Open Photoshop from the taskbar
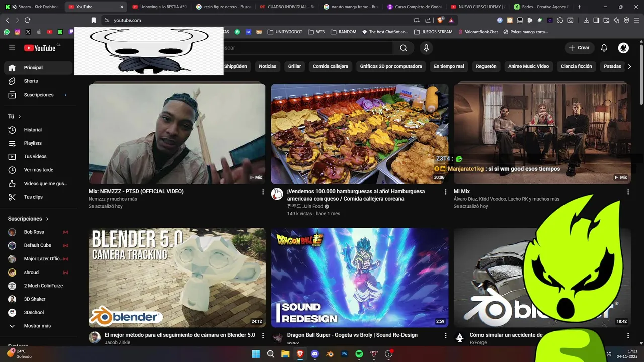 click(345, 354)
